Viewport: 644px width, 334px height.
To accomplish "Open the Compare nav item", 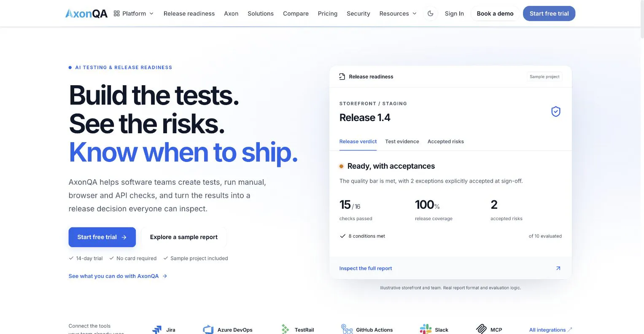I will [296, 13].
